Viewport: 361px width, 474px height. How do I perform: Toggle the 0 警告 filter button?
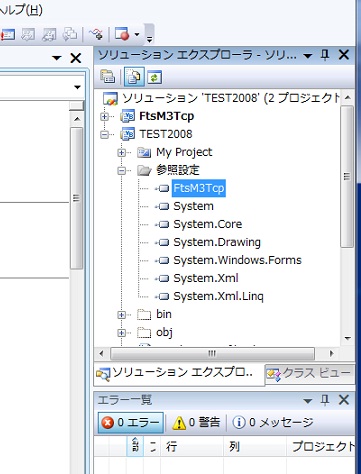[196, 423]
